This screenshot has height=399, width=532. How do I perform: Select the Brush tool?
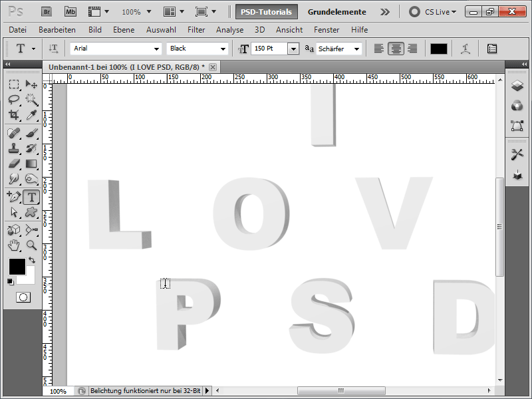31,133
